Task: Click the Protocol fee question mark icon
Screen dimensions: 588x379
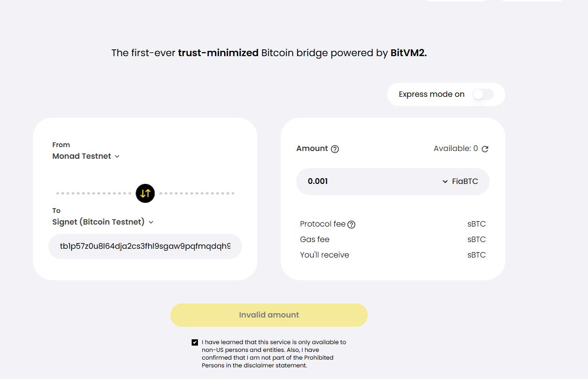Action: [x=352, y=225]
